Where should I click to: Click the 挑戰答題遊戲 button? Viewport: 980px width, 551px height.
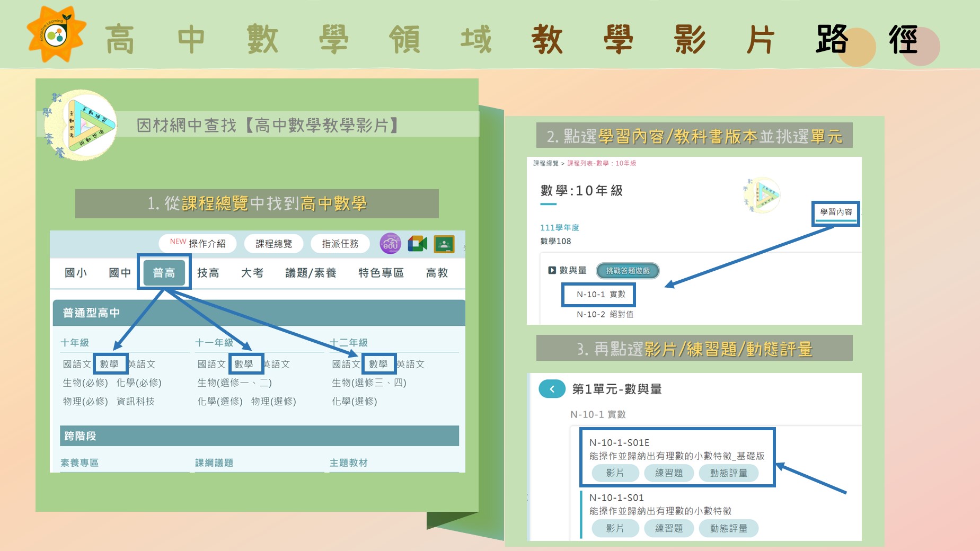click(x=628, y=271)
